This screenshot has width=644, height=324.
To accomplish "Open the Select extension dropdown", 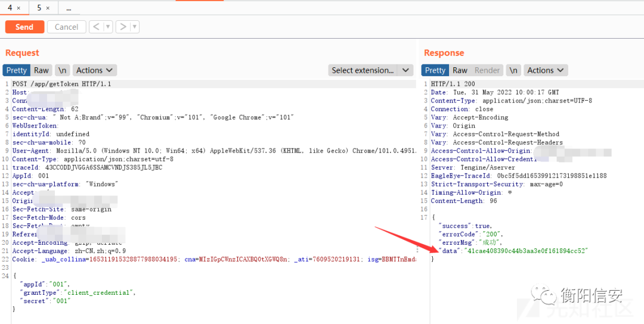I will 370,70.
